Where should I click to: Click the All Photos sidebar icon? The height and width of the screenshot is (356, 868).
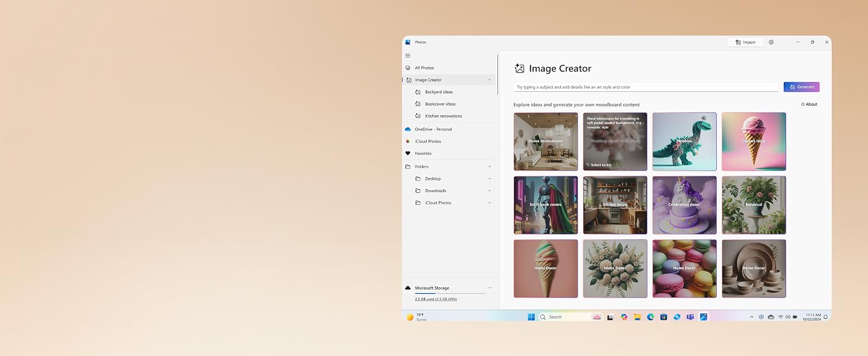pos(408,68)
